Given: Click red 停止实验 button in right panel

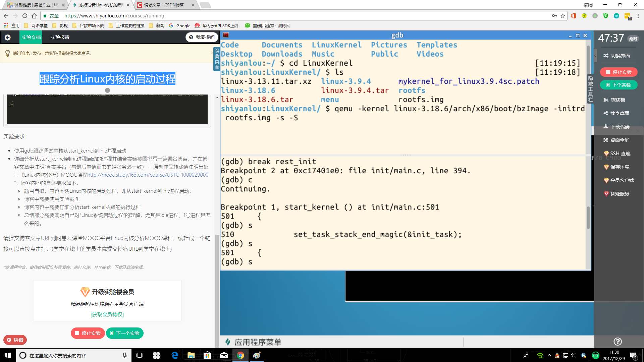Looking at the screenshot, I should [x=619, y=72].
